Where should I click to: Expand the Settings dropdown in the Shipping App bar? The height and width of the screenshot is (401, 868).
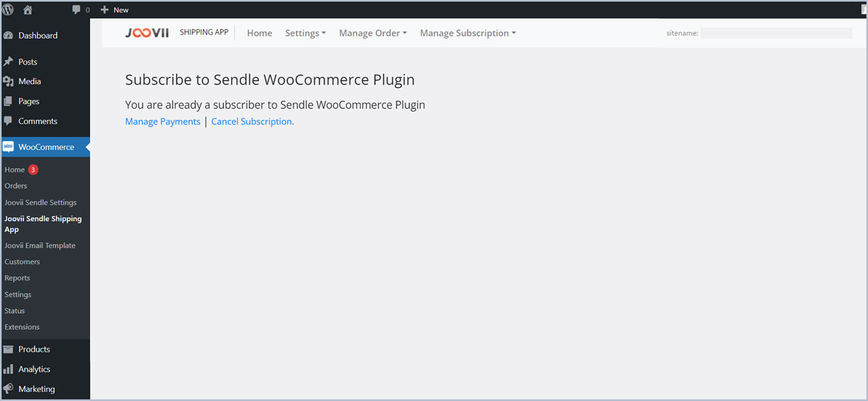coord(305,33)
